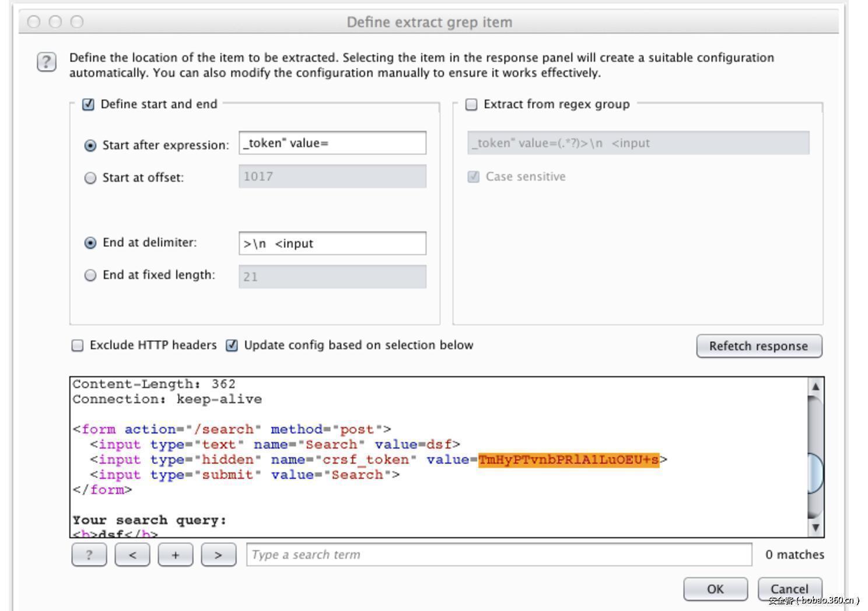Screen dimensions: 868x611
Task: Enable Extract from regex group checkbox
Action: [x=471, y=104]
